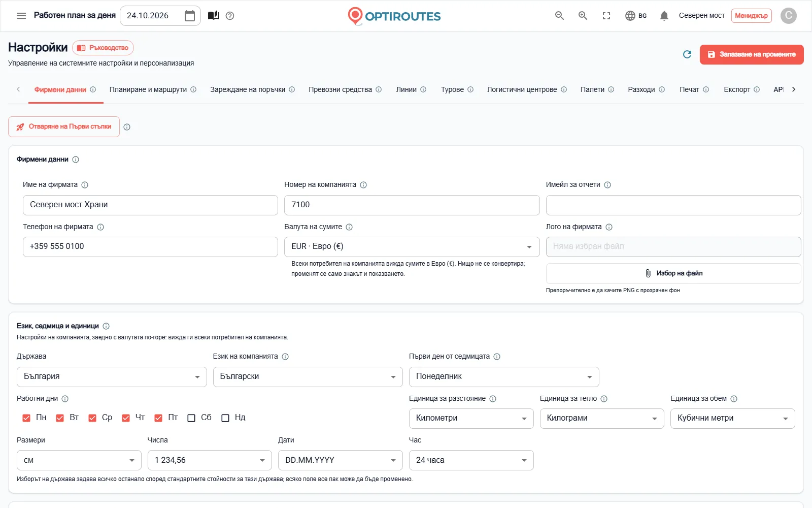Click the OptiRoutes logo
Viewport: 812px width, 508px height.
(x=394, y=16)
